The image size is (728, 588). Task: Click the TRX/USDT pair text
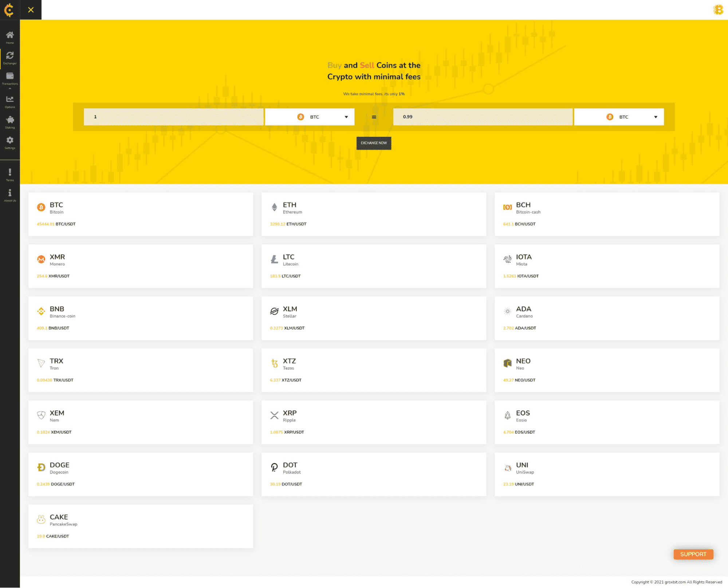tap(63, 380)
